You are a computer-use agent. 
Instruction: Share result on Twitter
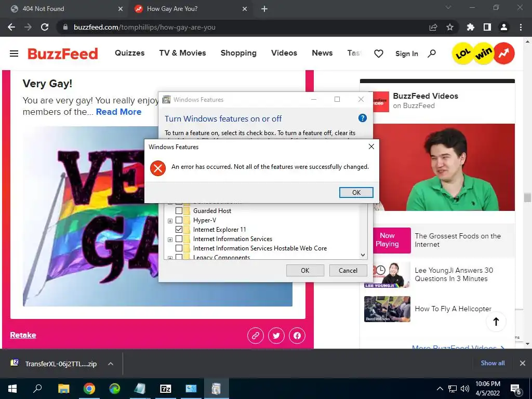pyautogui.click(x=276, y=336)
